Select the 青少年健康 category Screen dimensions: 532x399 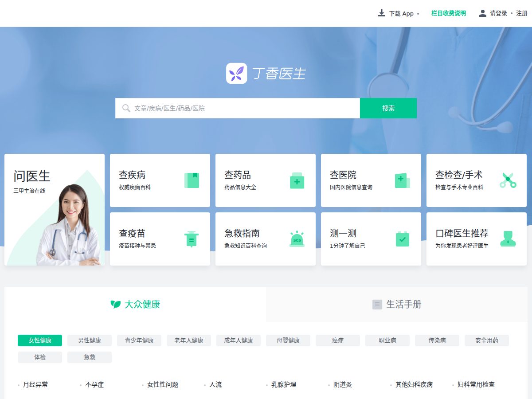pos(139,340)
